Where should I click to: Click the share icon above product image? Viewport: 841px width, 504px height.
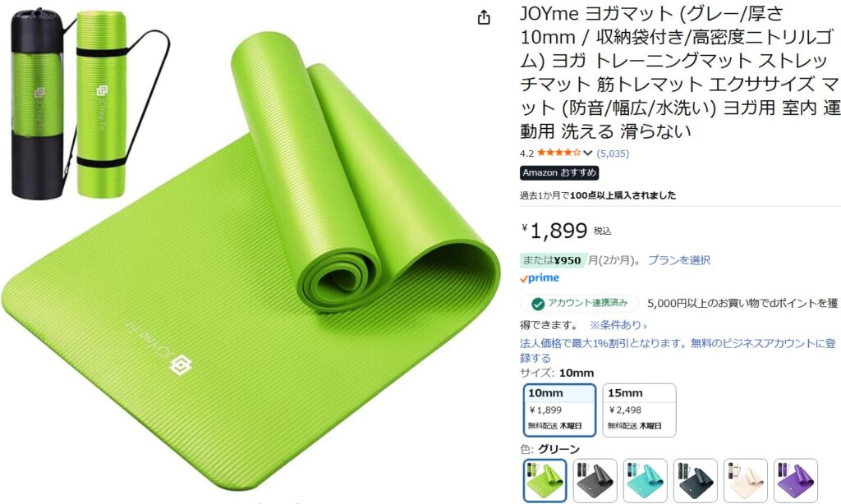coord(484,18)
